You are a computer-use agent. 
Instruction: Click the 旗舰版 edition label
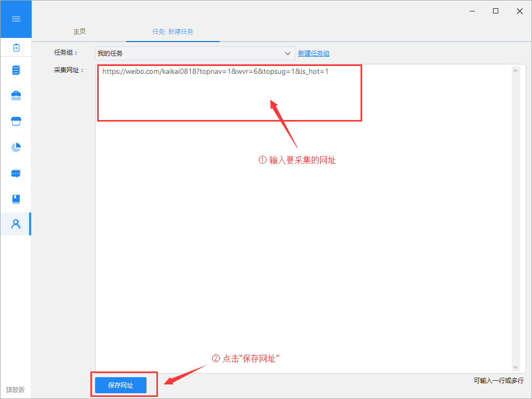[16, 390]
